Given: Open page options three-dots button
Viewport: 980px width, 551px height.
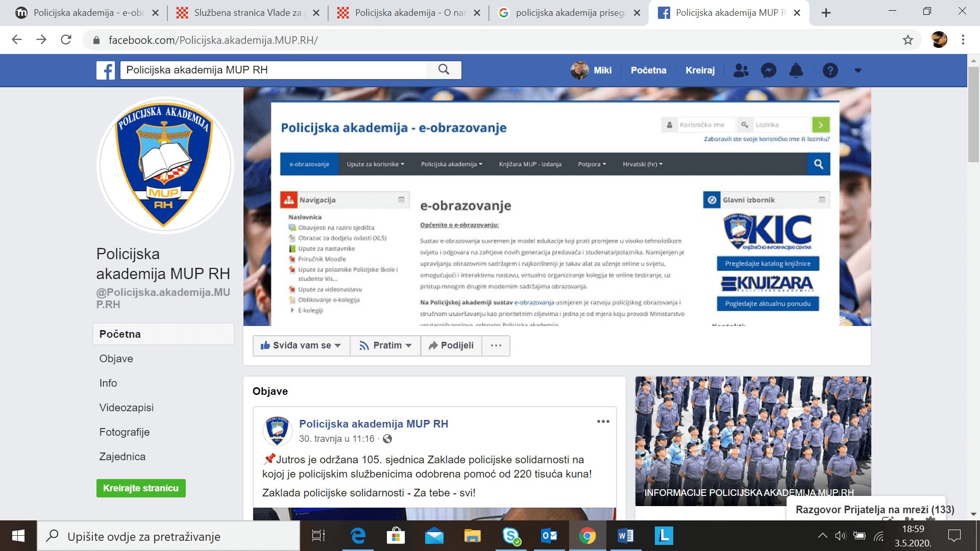Looking at the screenshot, I should 496,345.
